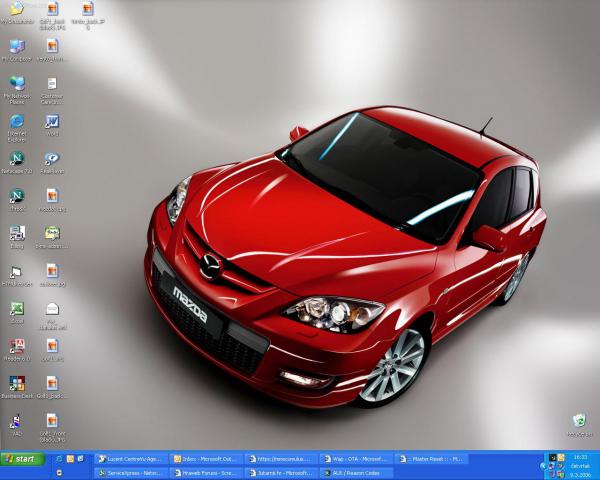Open the Recycle Bin
Viewport: 600px width, 480px height.
[x=578, y=423]
